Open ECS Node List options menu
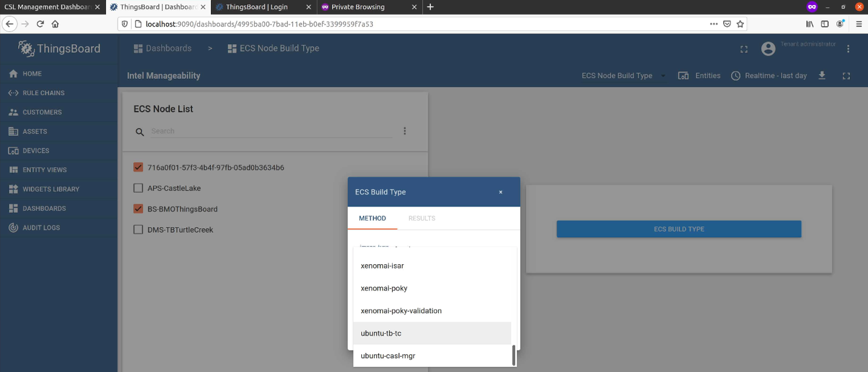This screenshot has width=868, height=372. [405, 131]
